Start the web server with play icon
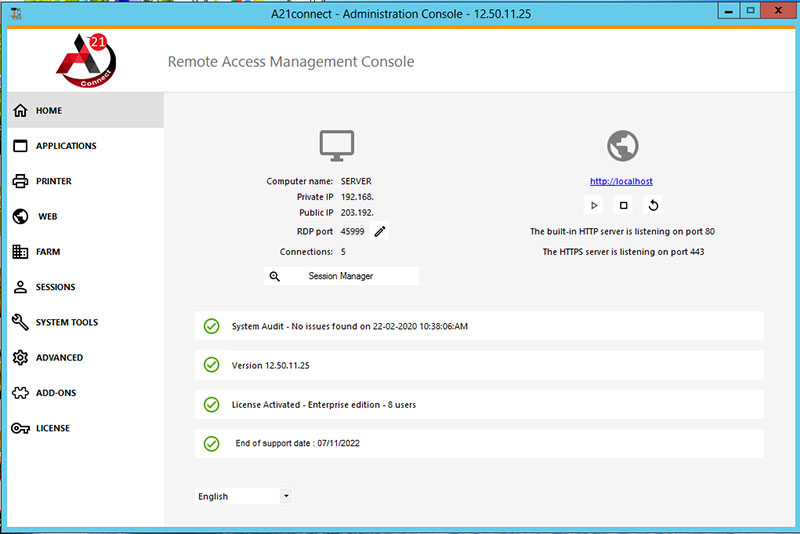Viewport: 800px width, 534px height. pos(593,205)
